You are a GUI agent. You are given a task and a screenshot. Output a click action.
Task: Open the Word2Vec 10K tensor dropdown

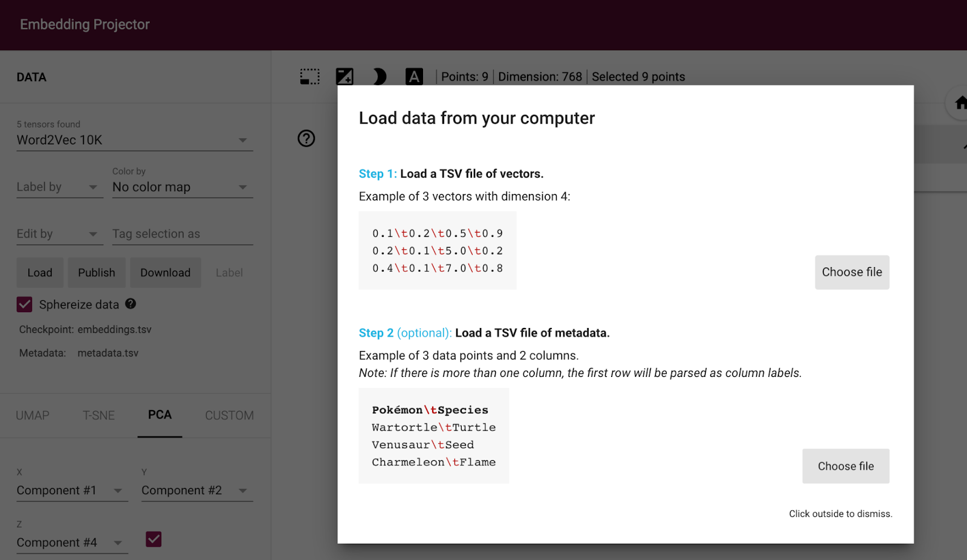click(135, 140)
